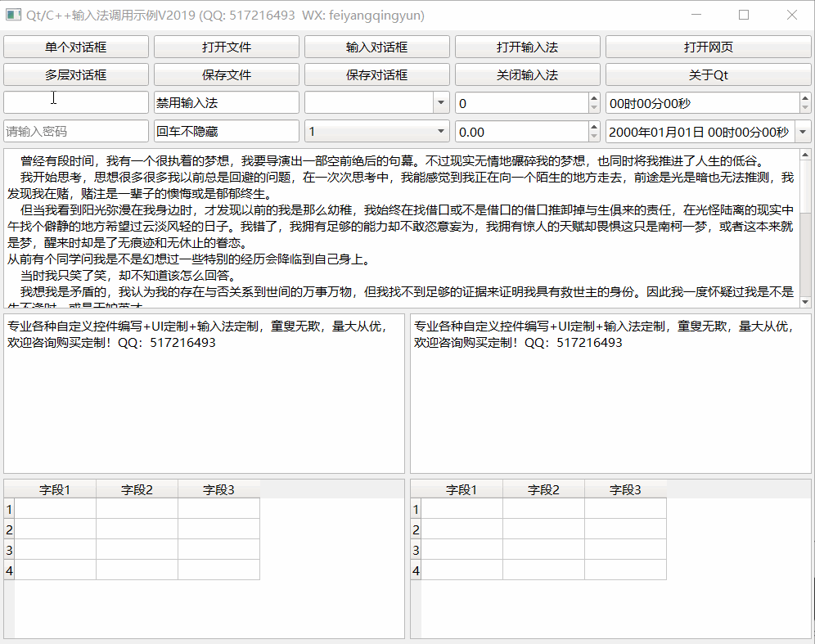Expand the empty editable combo box arrow
815x644 pixels.
click(x=441, y=103)
